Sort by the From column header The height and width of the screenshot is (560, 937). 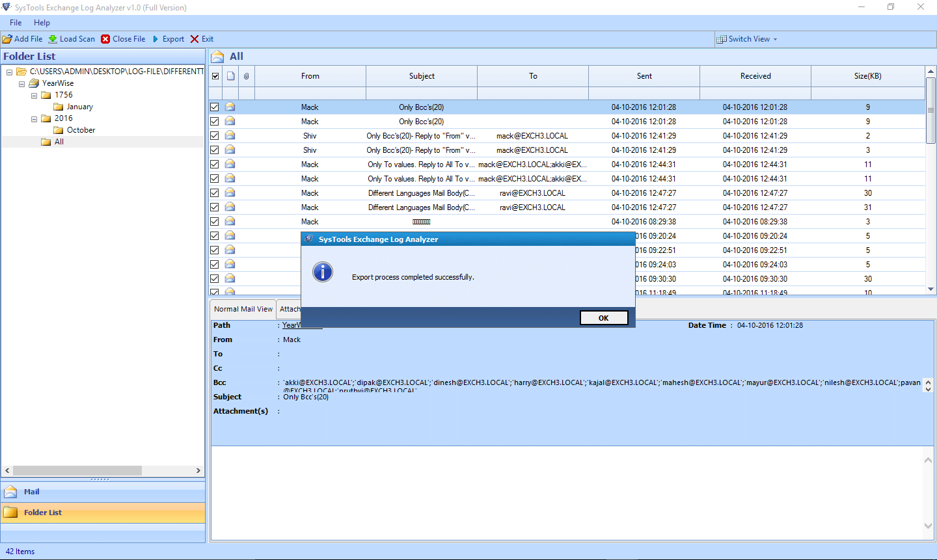pyautogui.click(x=310, y=76)
